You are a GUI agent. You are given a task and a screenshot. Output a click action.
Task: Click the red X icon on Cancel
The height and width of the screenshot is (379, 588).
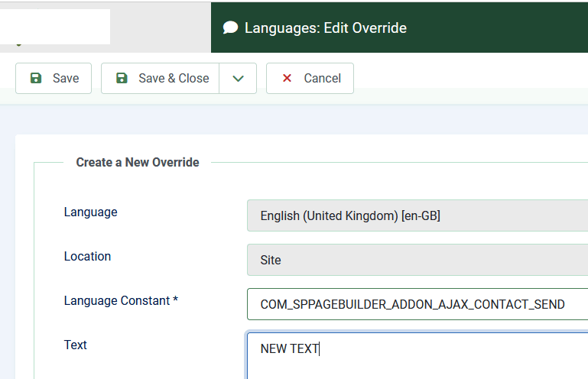click(x=287, y=78)
